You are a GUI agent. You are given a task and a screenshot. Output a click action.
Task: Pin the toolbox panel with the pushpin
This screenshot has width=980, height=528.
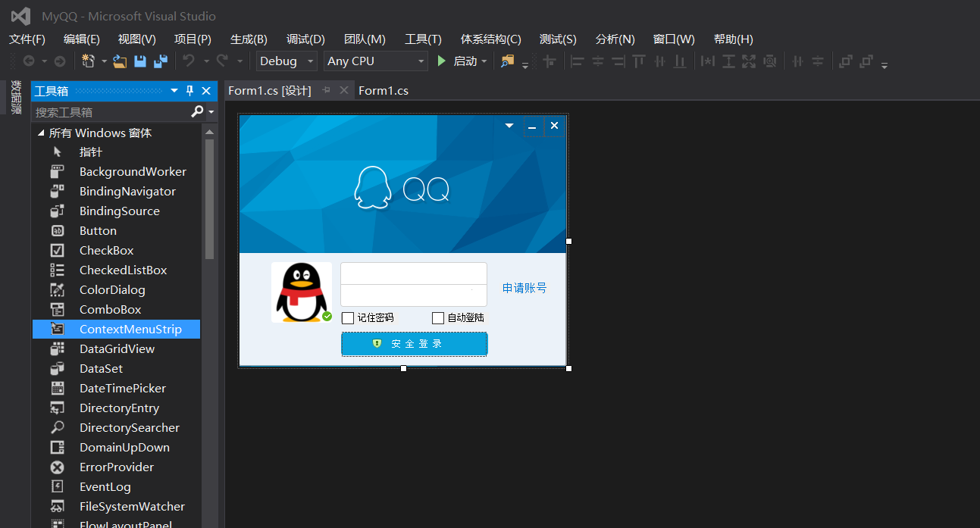point(190,91)
